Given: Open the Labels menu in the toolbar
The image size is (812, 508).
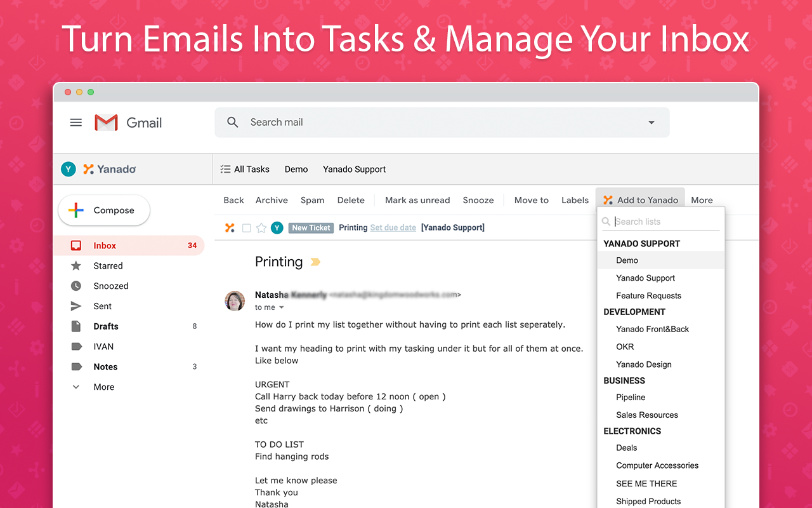Looking at the screenshot, I should (574, 199).
